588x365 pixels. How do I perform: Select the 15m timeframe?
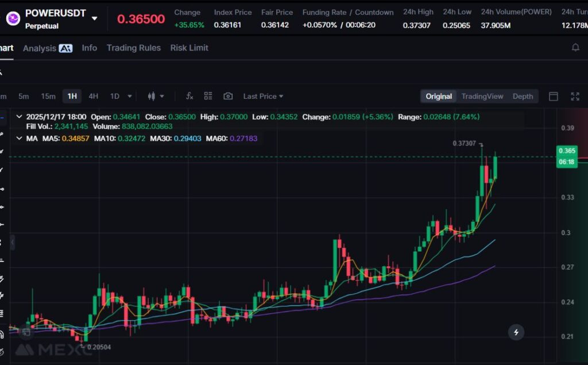click(x=48, y=97)
